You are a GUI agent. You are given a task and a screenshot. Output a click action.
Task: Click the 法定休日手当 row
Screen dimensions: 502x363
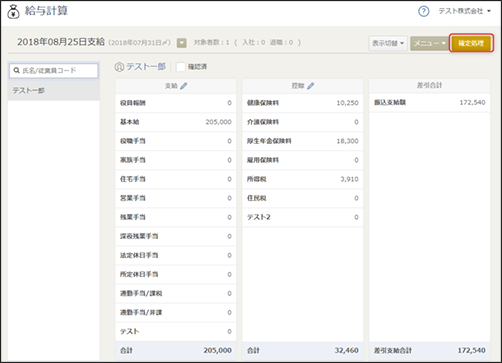[176, 255]
